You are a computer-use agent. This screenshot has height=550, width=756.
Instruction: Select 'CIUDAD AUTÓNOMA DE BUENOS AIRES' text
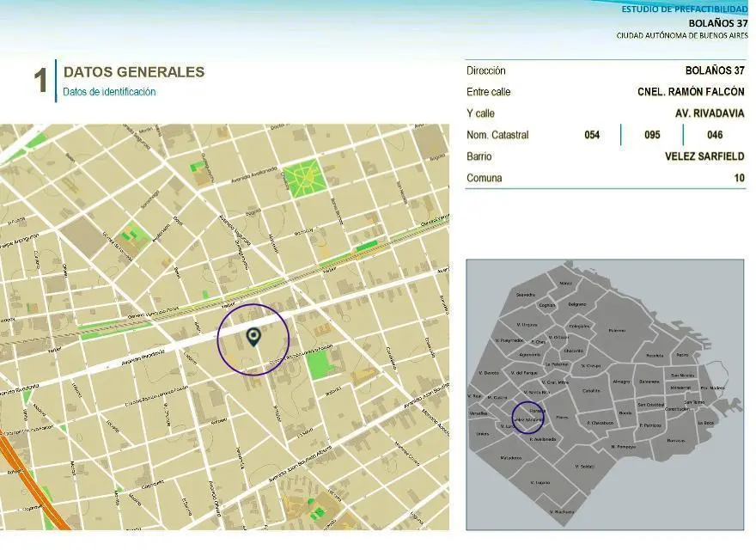pyautogui.click(x=682, y=35)
